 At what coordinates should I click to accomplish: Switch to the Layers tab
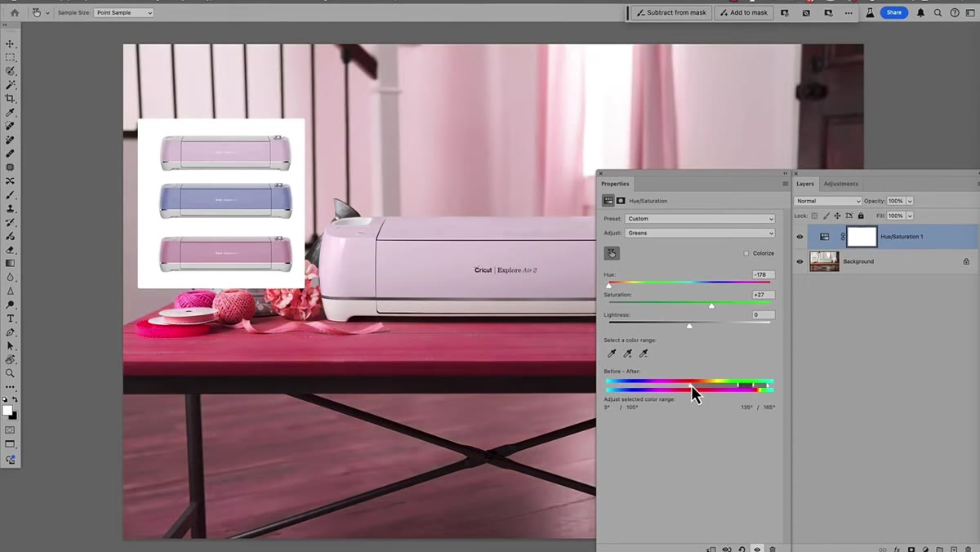pos(805,184)
